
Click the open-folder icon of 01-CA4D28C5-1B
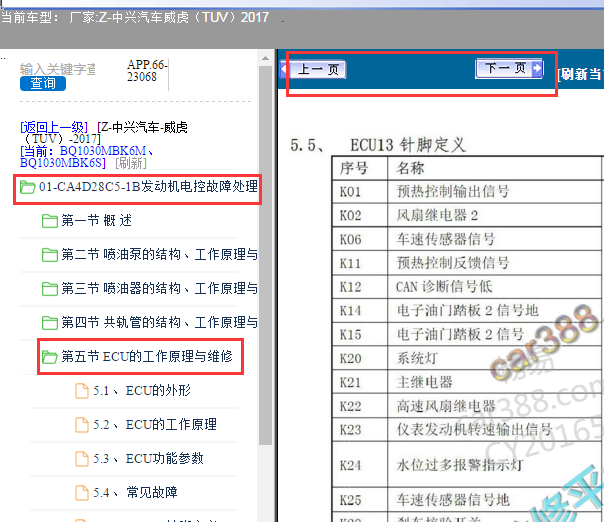tap(27, 187)
